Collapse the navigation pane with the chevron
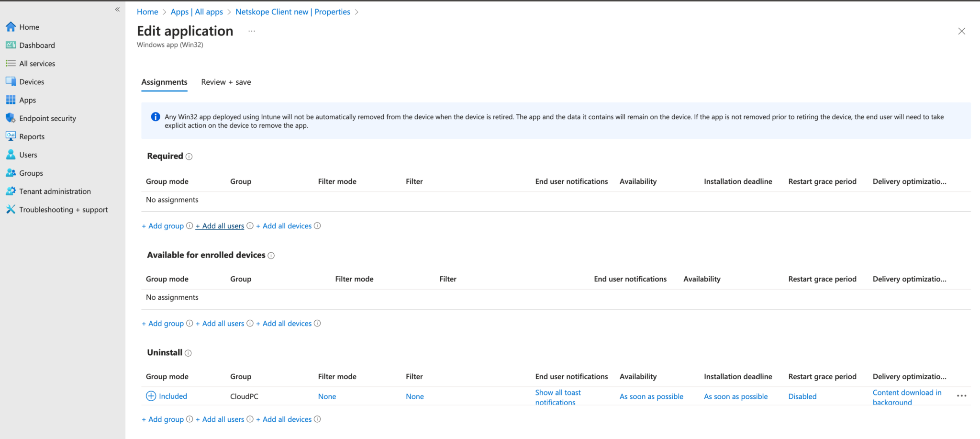Image resolution: width=980 pixels, height=439 pixels. tap(117, 9)
